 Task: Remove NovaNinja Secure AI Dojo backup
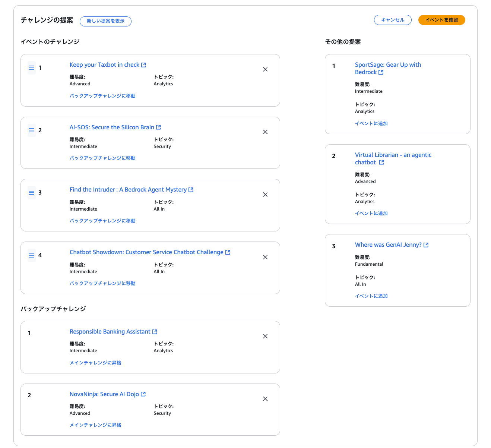(265, 399)
